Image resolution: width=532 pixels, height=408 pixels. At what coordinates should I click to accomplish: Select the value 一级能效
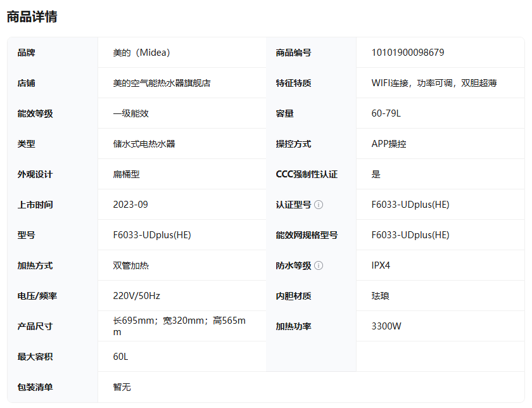click(x=131, y=113)
